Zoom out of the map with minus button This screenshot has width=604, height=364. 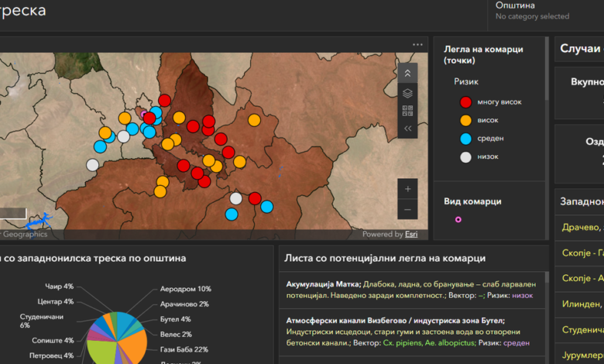coord(407,210)
